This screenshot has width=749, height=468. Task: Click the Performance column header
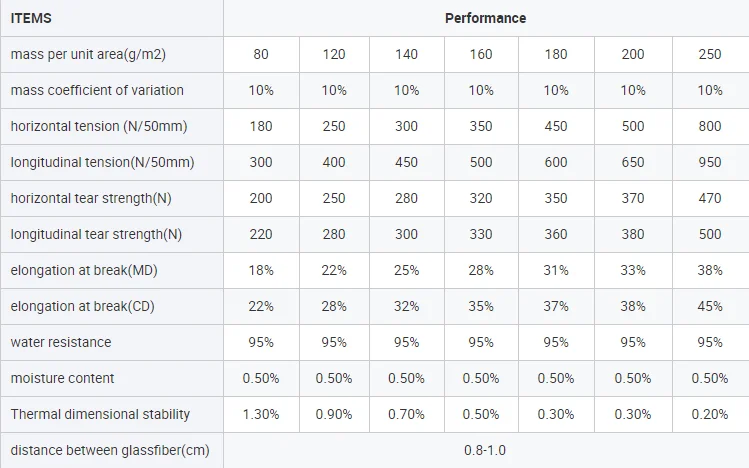(485, 18)
